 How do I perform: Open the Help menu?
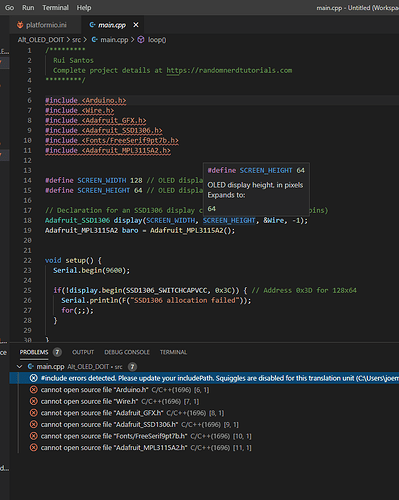coord(84,7)
